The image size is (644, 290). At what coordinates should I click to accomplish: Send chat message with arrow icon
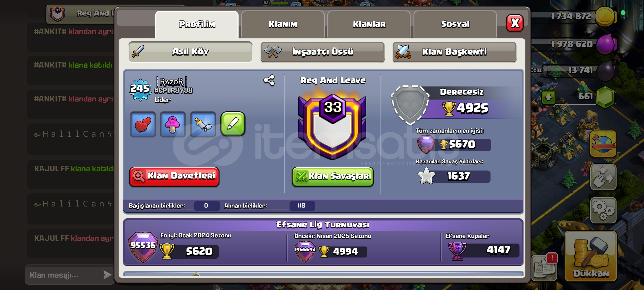107,275
